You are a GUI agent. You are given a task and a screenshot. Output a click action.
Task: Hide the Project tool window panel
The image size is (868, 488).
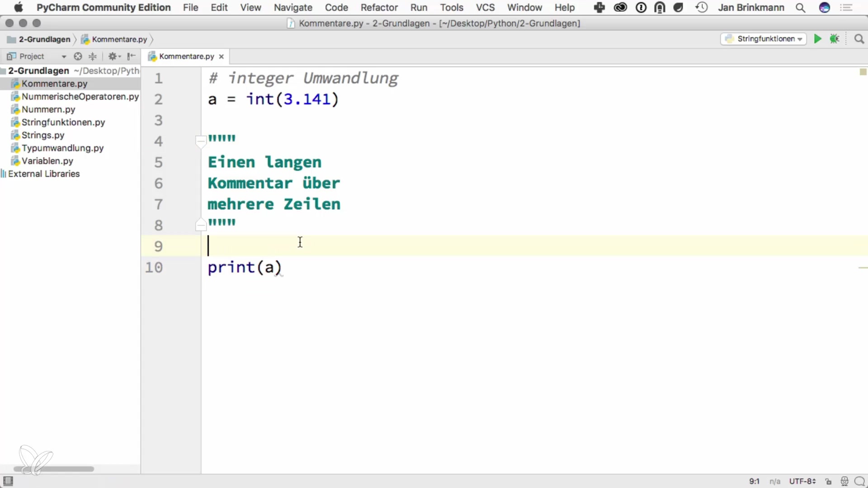[x=131, y=56]
